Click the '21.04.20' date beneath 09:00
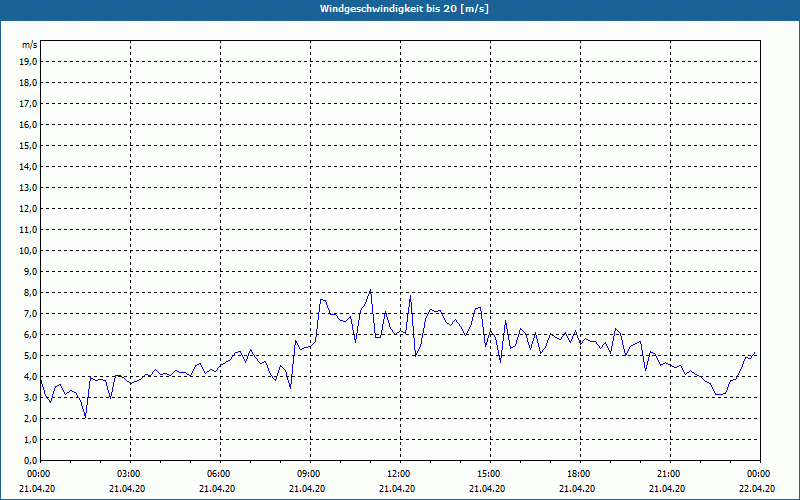This screenshot has height=500, width=800. 307,489
